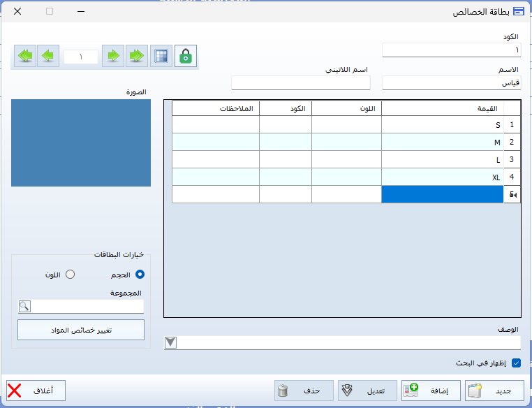
Task: Click the إضافة button
Action: point(431,391)
